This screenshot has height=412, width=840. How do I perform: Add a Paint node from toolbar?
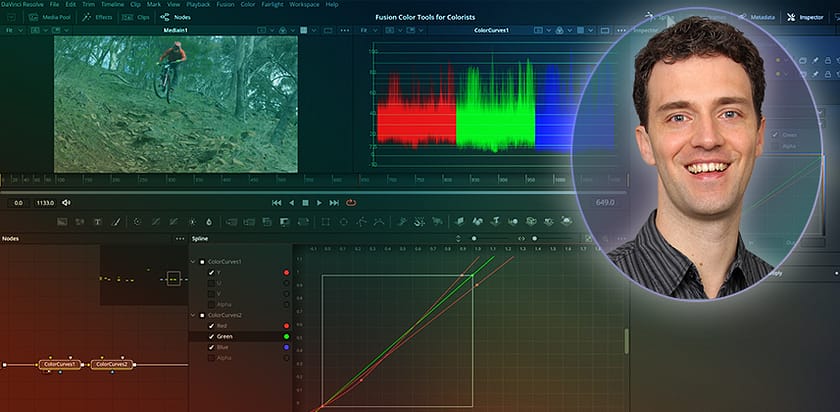point(115,221)
